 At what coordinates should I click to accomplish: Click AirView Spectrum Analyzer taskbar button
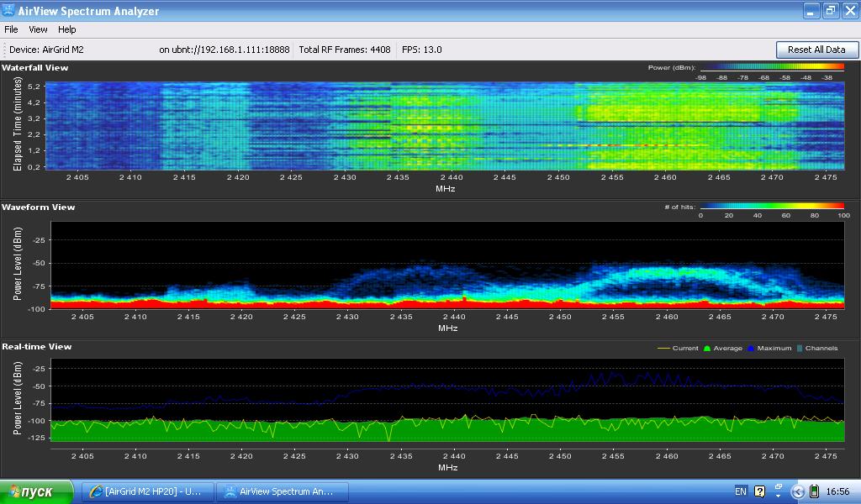tap(281, 491)
